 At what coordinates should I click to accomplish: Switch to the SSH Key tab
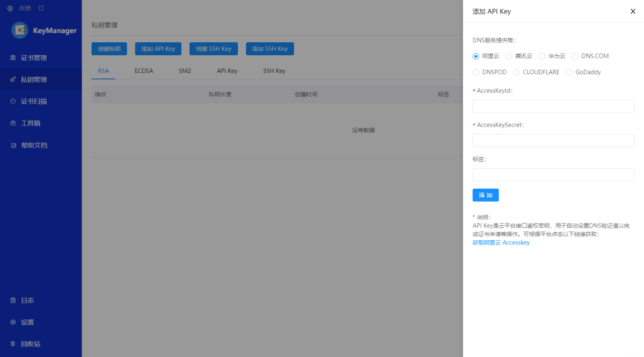tap(274, 71)
